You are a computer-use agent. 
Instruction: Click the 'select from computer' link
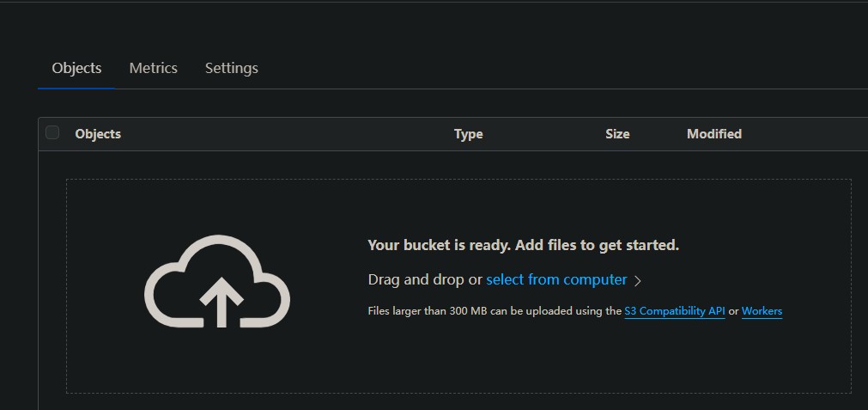tap(556, 279)
